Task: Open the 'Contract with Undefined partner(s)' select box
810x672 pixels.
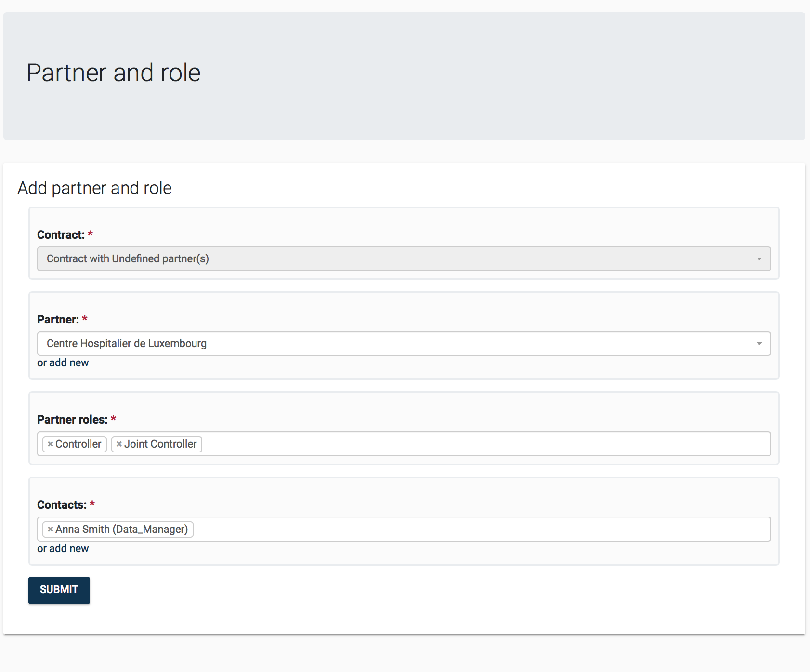Action: tap(385, 259)
